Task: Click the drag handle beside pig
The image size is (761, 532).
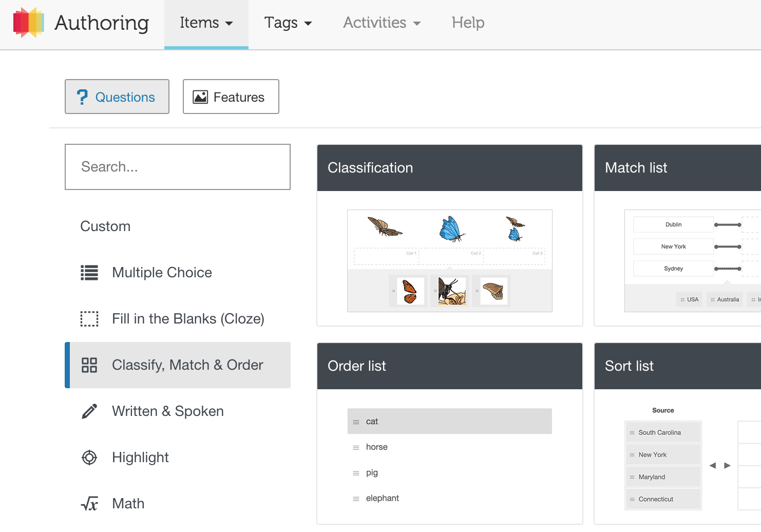Action: [356, 473]
